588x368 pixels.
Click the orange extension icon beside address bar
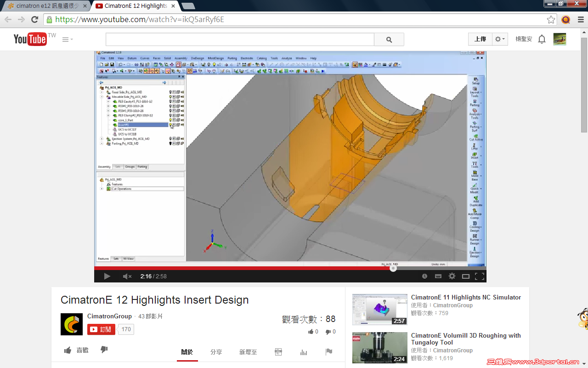566,19
